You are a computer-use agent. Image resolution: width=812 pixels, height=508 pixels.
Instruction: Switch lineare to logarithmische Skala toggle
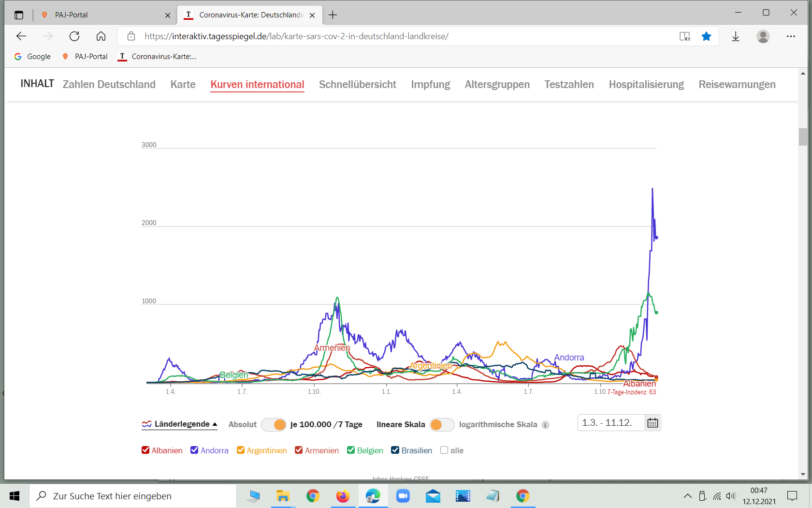click(442, 425)
